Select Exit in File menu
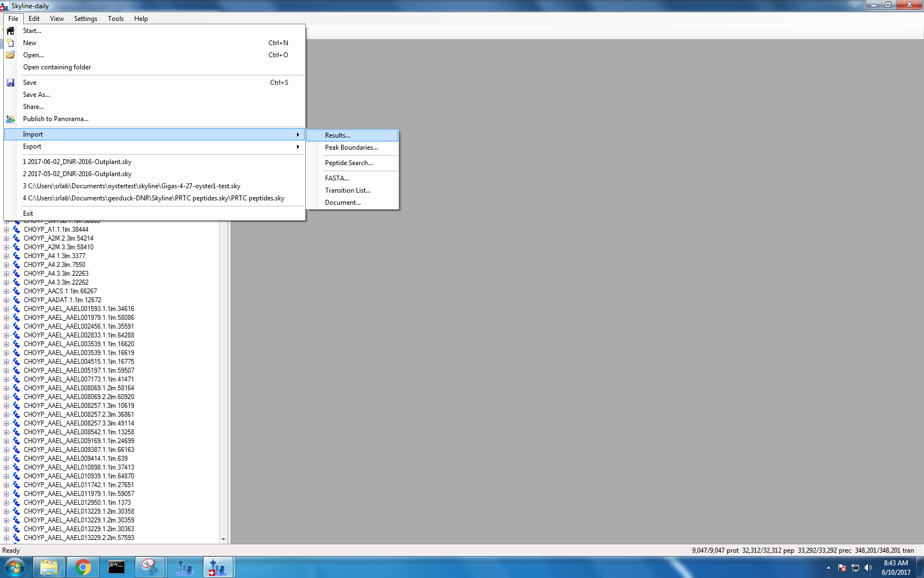This screenshot has width=924, height=578. (x=155, y=214)
